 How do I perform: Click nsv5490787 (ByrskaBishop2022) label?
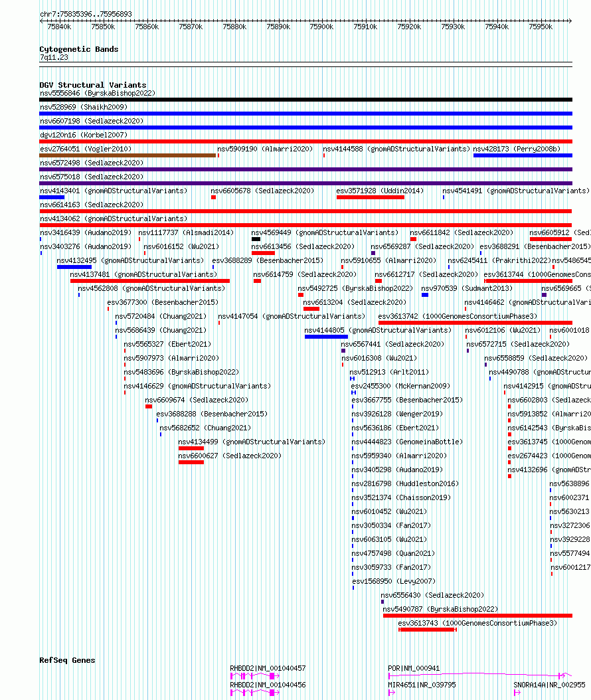coord(440,610)
